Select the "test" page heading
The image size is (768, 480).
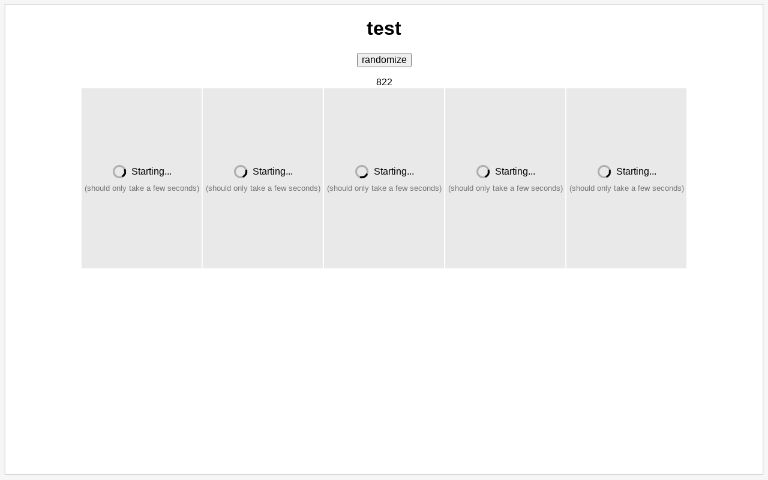pyautogui.click(x=384, y=29)
